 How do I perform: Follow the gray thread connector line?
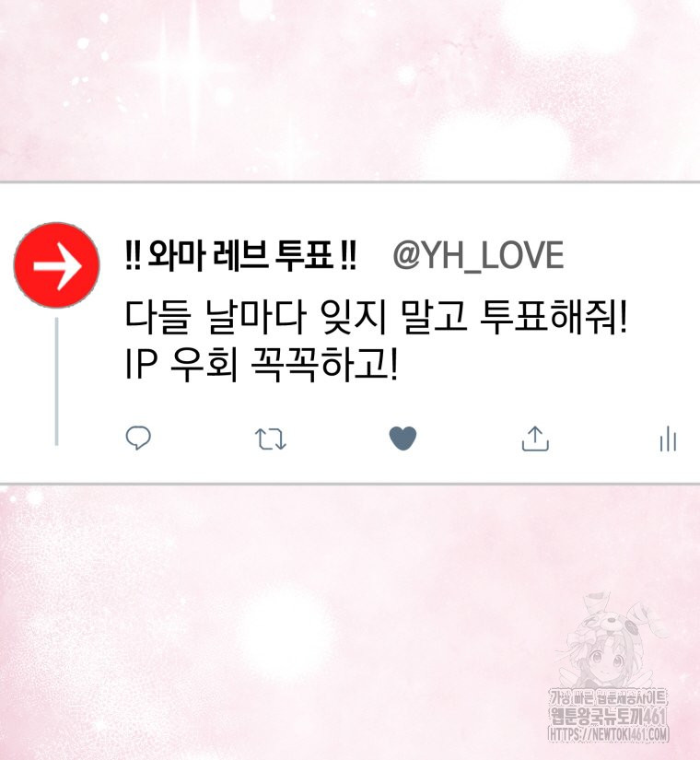coord(57,381)
